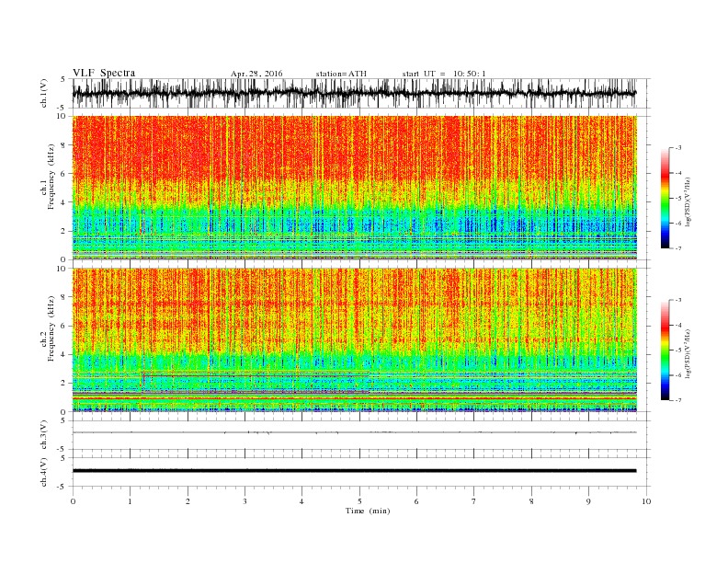Click the "2" tick on the time axis
This screenshot has width=728, height=563.
click(188, 501)
